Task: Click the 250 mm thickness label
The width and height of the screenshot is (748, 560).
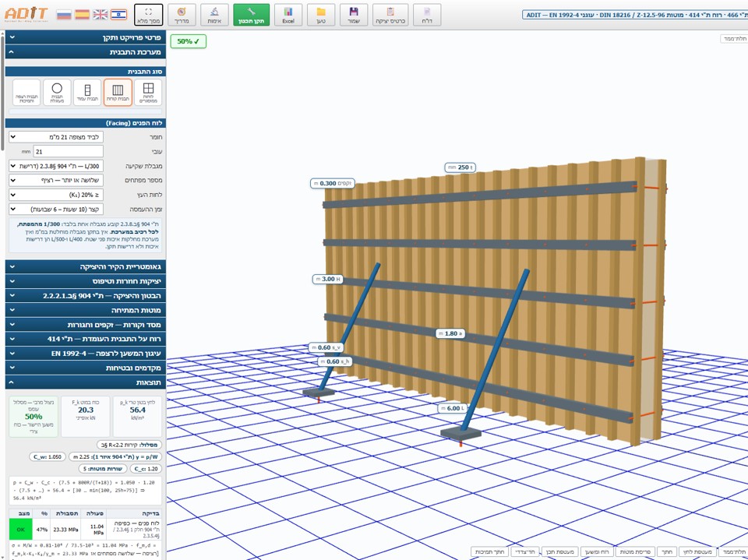Action: [460, 167]
